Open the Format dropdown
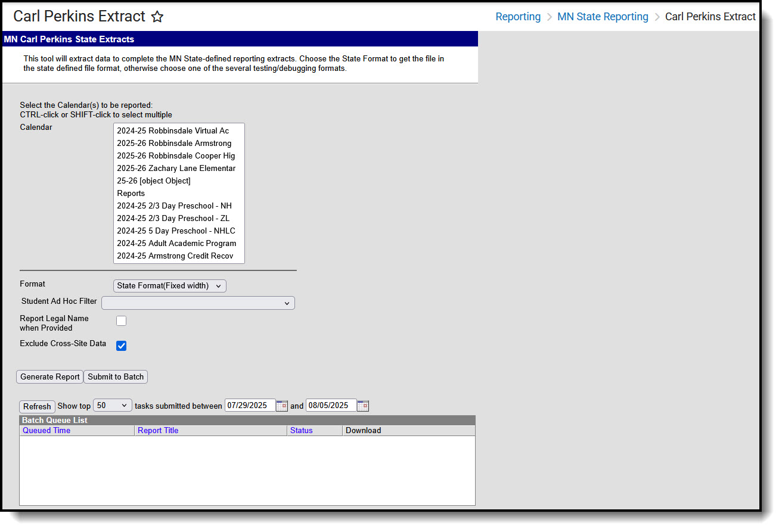Image resolution: width=782 pixels, height=532 pixels. click(170, 286)
